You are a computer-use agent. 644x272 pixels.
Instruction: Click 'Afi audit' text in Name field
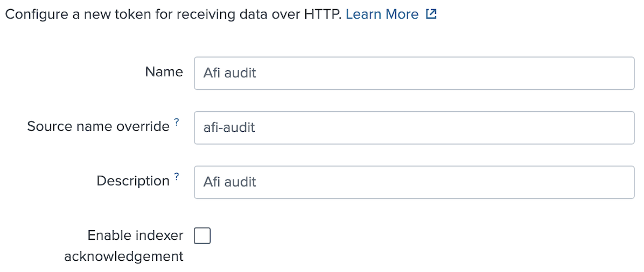[229, 73]
